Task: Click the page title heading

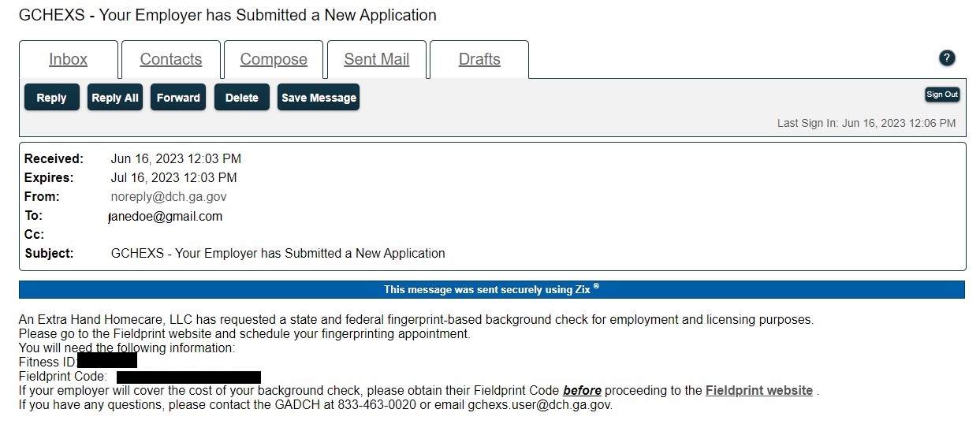Action: tap(227, 15)
